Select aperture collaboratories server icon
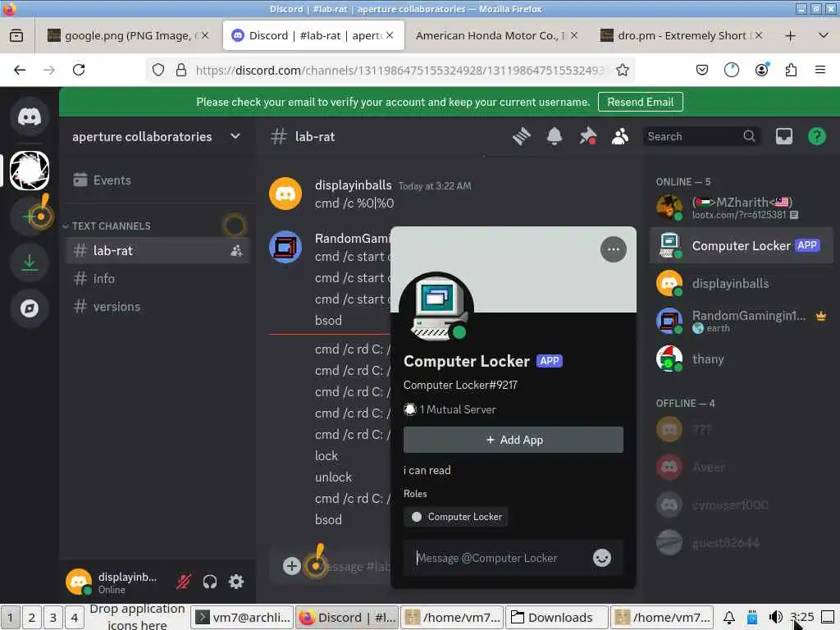The height and width of the screenshot is (630, 840). (30, 171)
